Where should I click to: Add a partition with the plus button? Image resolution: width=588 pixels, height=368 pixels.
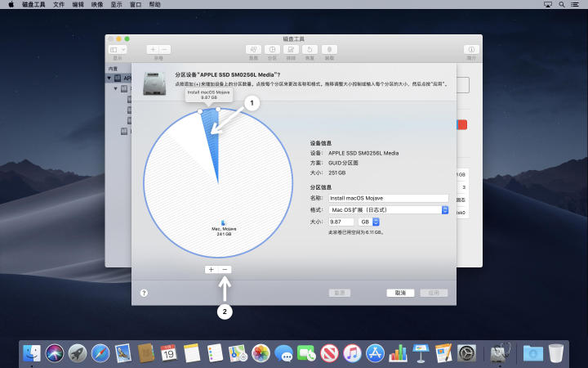point(212,270)
